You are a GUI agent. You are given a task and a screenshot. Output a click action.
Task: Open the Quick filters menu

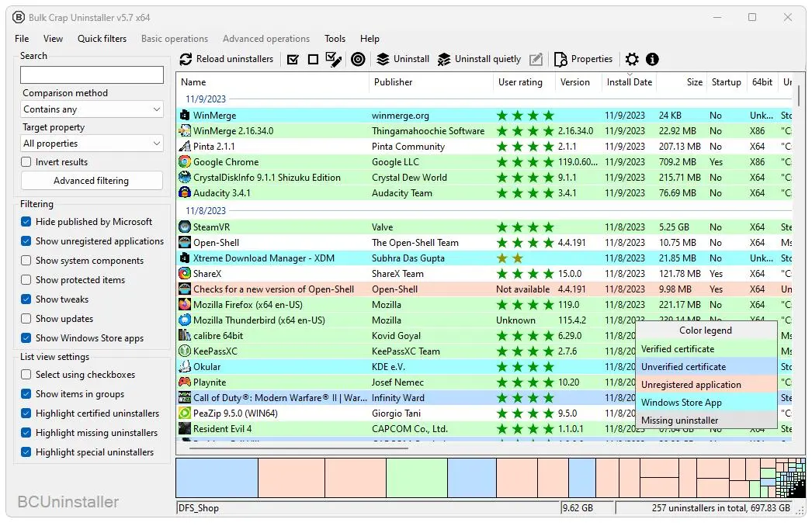point(102,39)
